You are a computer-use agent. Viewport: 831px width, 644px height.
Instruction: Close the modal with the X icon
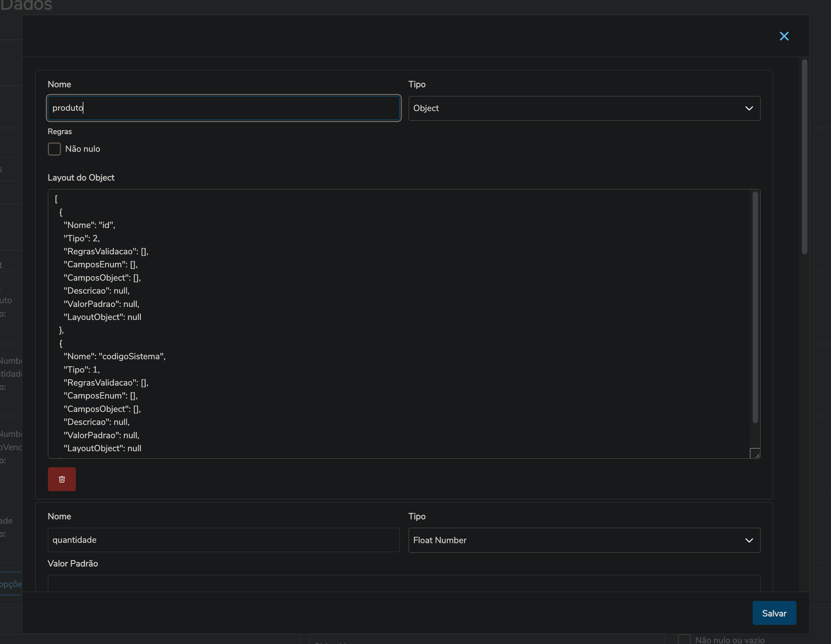click(x=784, y=36)
